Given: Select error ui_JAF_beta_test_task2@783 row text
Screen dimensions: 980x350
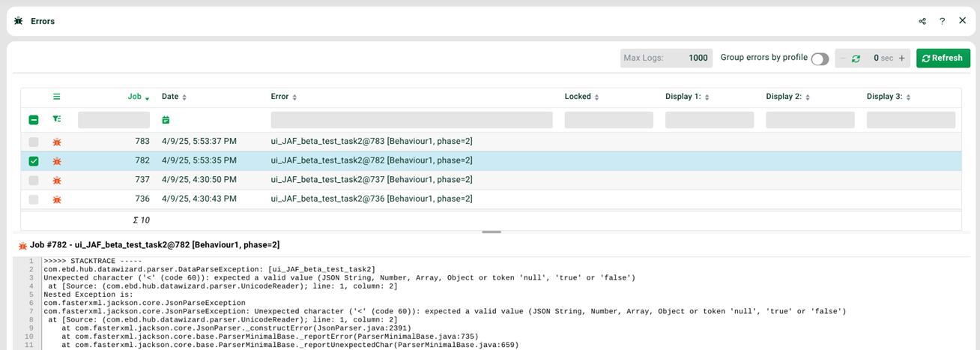Looking at the screenshot, I should pyautogui.click(x=372, y=142).
